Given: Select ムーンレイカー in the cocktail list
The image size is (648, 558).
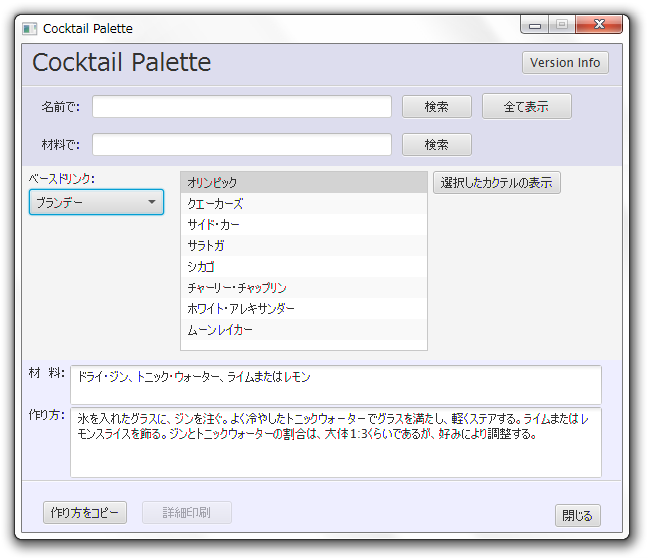Looking at the screenshot, I should tap(303, 330).
